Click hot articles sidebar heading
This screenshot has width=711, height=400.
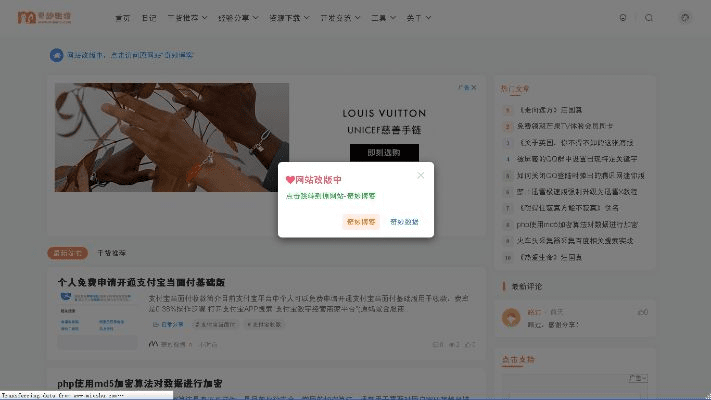(515, 89)
